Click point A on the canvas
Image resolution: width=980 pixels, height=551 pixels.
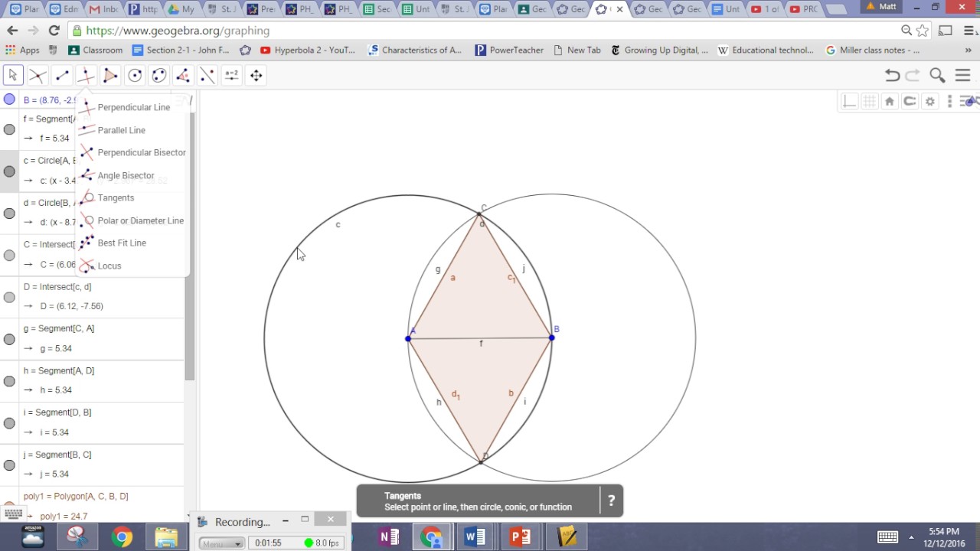point(408,338)
